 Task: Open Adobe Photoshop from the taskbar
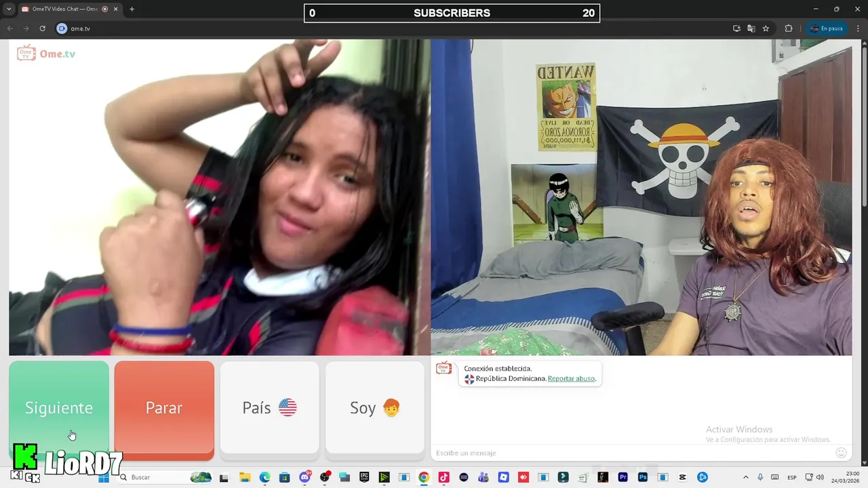[643, 477]
